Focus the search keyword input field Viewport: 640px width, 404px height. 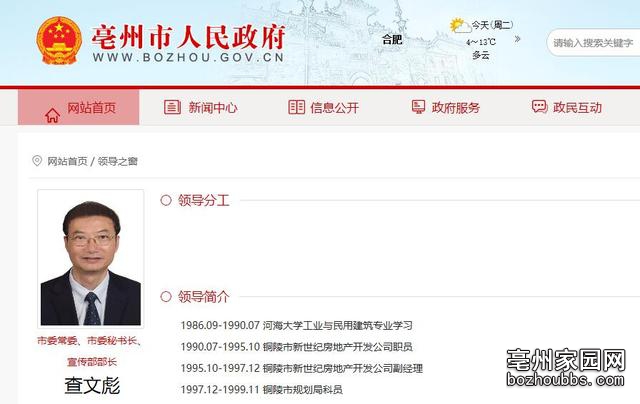tap(593, 42)
